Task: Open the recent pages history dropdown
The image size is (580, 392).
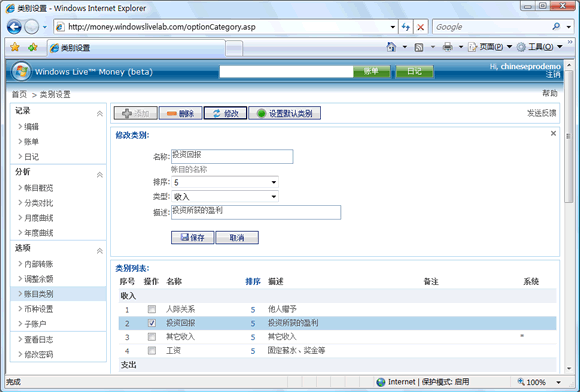Action: pyautogui.click(x=45, y=27)
